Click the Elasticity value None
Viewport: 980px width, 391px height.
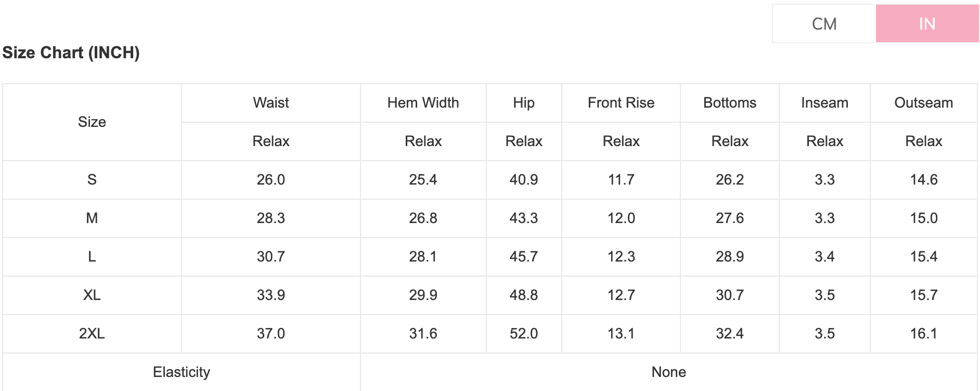[669, 372]
